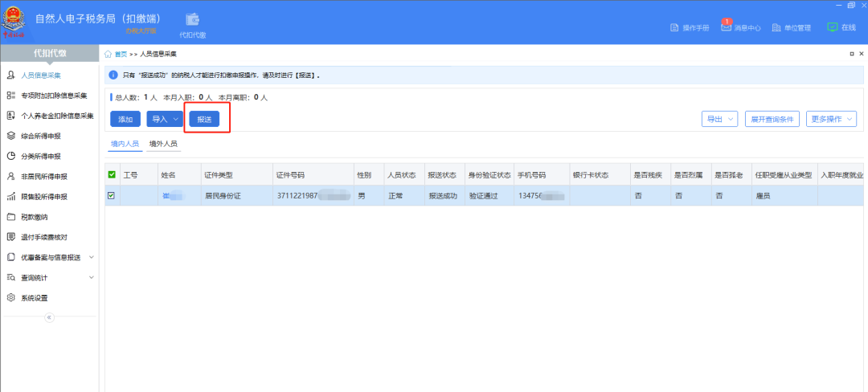Click the 报送成功 cell in the row

point(443,196)
